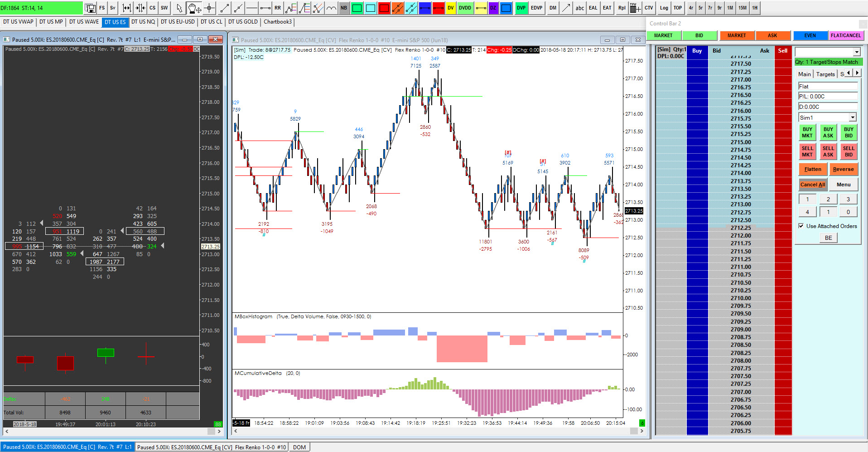The height and width of the screenshot is (452, 868).
Task: Click the green DVP toolbar button
Action: 521,8
